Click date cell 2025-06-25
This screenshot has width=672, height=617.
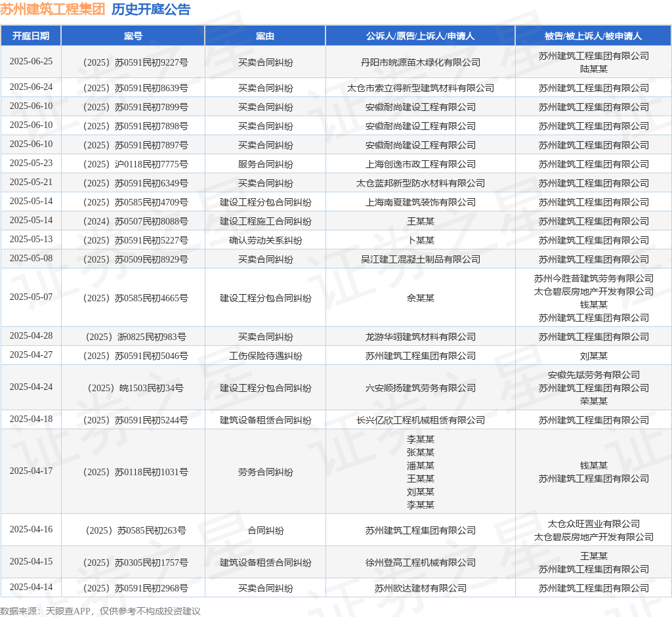pyautogui.click(x=31, y=61)
